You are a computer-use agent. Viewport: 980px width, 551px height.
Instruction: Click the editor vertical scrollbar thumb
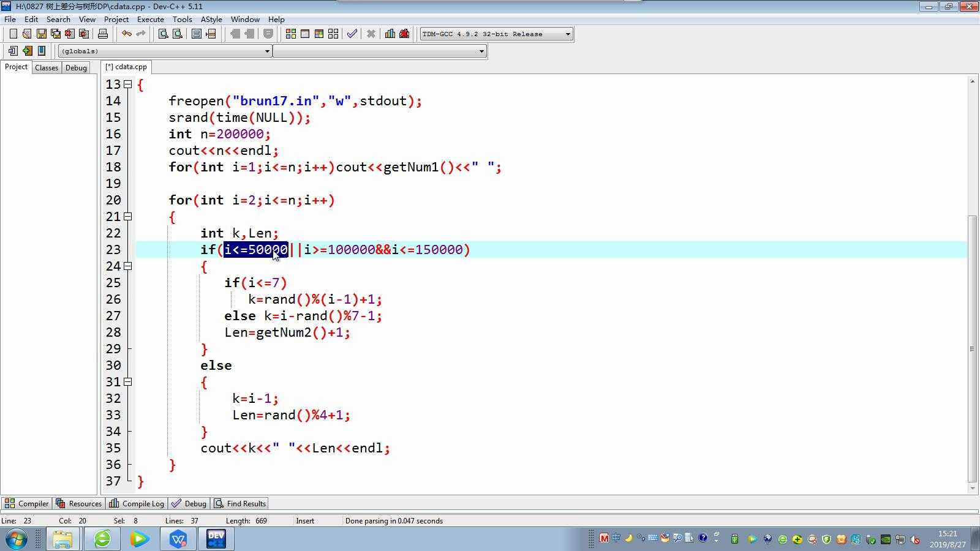(x=972, y=349)
